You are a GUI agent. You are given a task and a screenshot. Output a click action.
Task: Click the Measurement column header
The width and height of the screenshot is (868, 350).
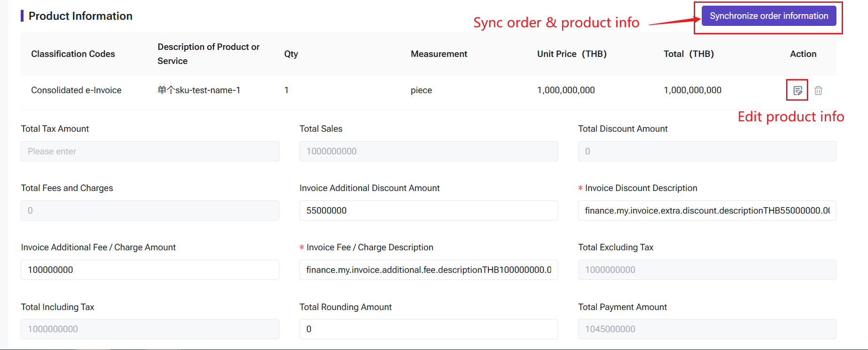[x=438, y=54]
